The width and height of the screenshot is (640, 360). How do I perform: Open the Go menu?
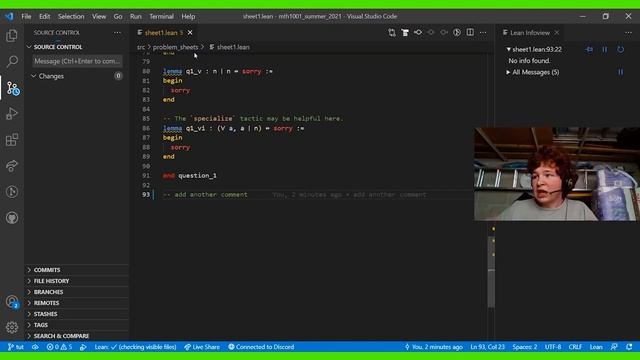[118, 16]
